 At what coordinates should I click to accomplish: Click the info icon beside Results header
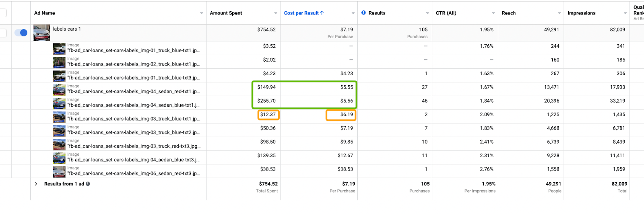pyautogui.click(x=363, y=13)
